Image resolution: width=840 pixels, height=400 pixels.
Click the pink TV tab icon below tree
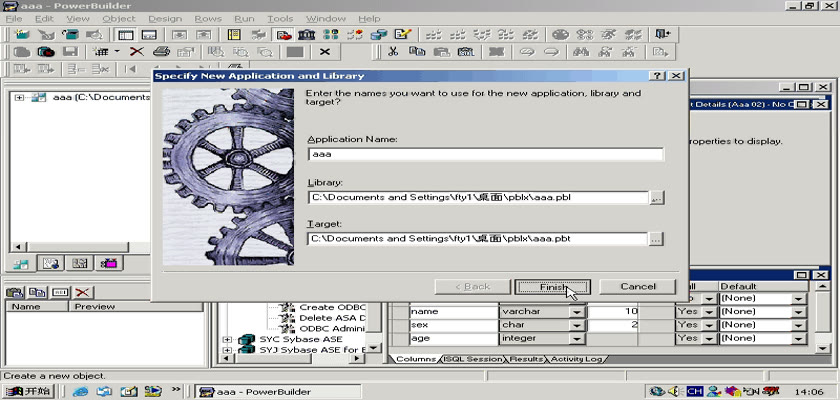pyautogui.click(x=109, y=263)
